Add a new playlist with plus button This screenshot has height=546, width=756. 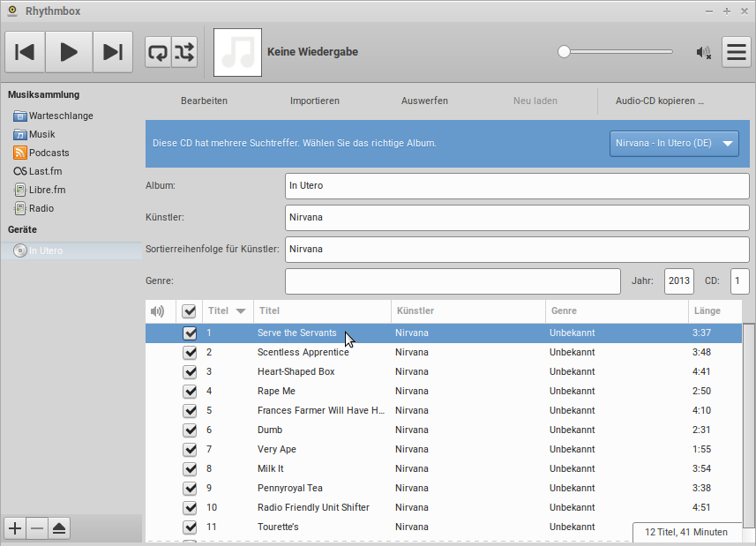point(15,528)
